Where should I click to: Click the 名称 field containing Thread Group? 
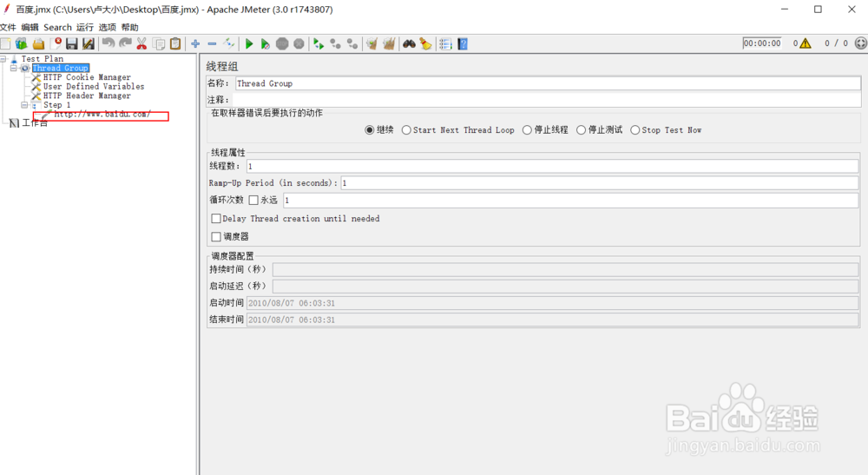(548, 83)
